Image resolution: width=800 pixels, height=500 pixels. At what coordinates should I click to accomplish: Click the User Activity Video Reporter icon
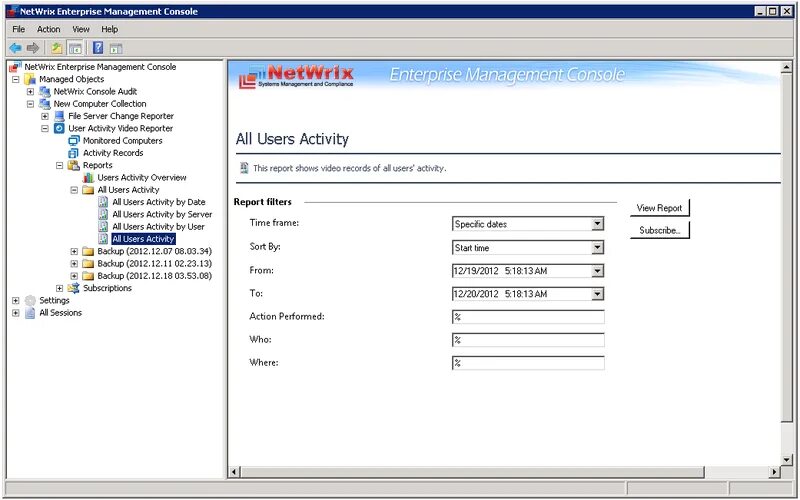click(x=60, y=129)
